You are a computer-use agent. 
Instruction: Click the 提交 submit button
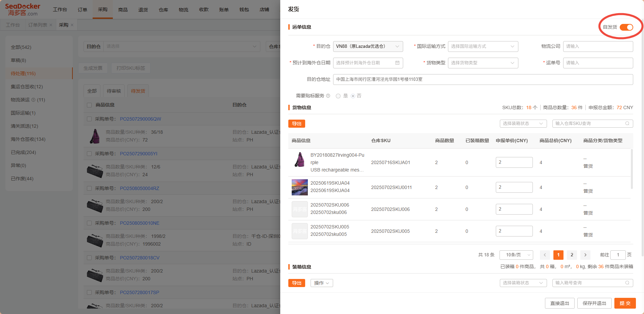pos(625,303)
